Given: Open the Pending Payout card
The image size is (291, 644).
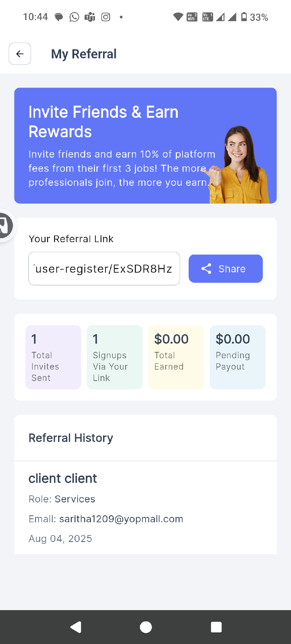Looking at the screenshot, I should pyautogui.click(x=238, y=357).
